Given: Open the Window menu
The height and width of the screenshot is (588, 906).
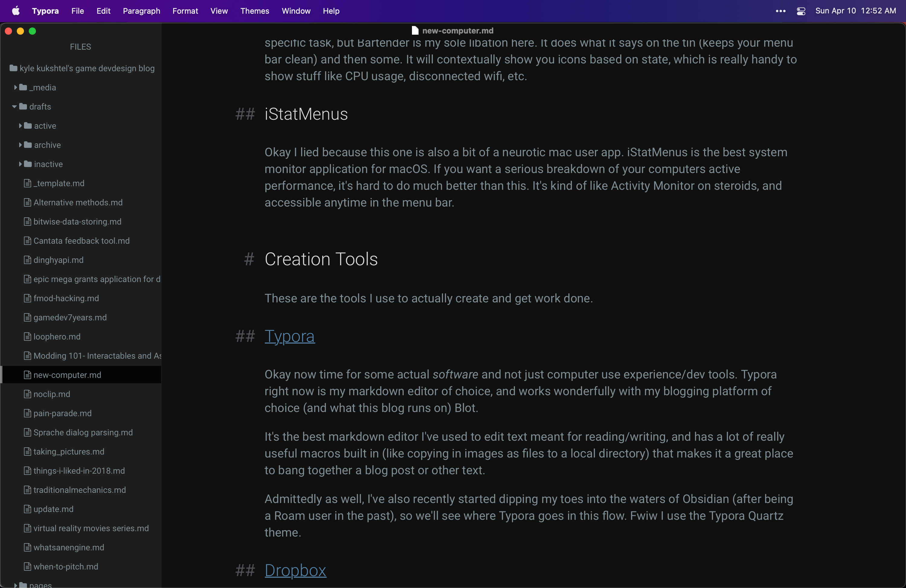Looking at the screenshot, I should click(296, 11).
